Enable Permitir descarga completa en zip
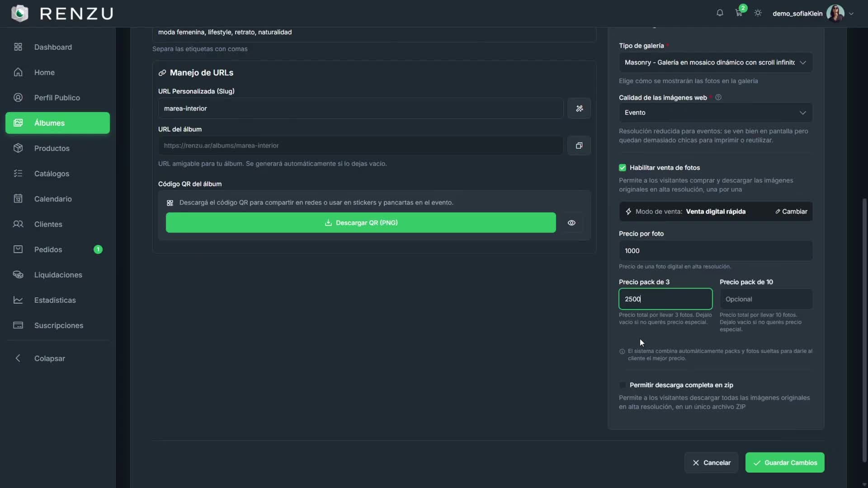 (x=623, y=385)
